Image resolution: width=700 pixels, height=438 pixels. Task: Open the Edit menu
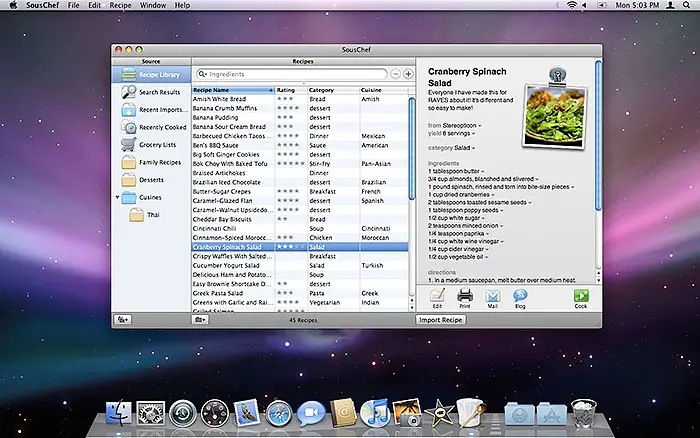click(94, 5)
